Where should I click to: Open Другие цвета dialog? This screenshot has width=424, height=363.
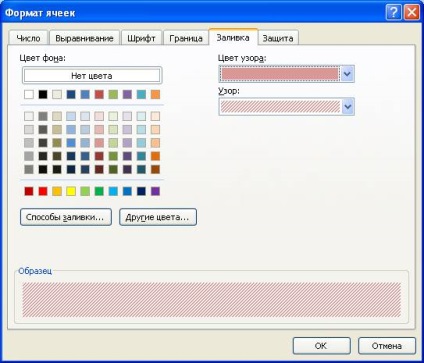[x=158, y=217]
